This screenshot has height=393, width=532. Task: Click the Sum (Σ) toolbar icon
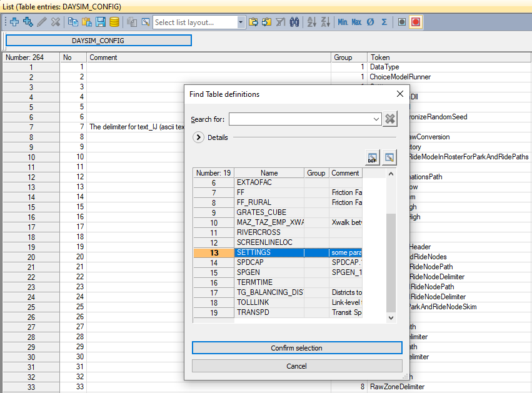coord(384,22)
